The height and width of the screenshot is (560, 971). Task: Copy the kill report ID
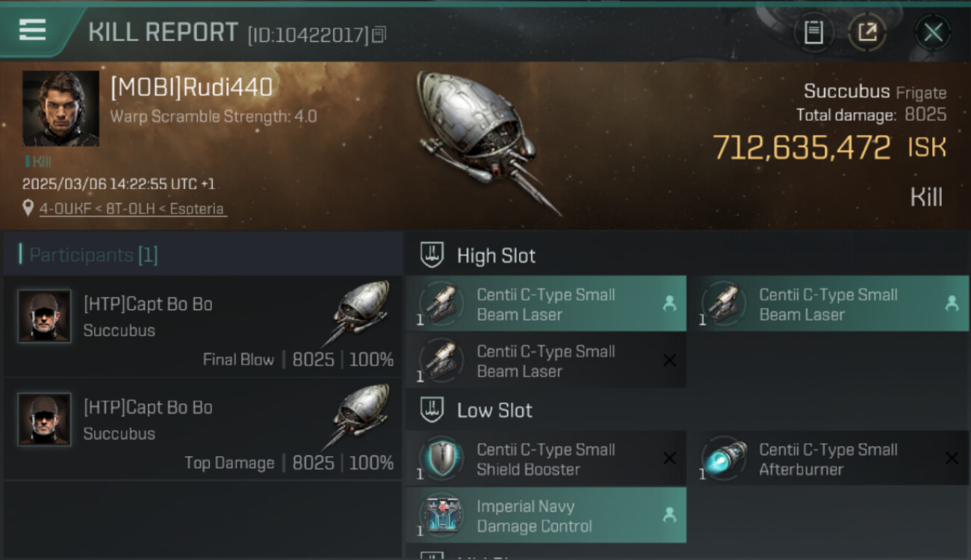coord(379,34)
